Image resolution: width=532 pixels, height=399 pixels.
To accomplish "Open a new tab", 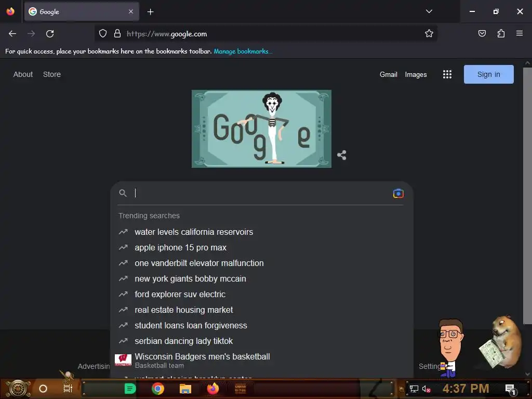I will (x=150, y=12).
